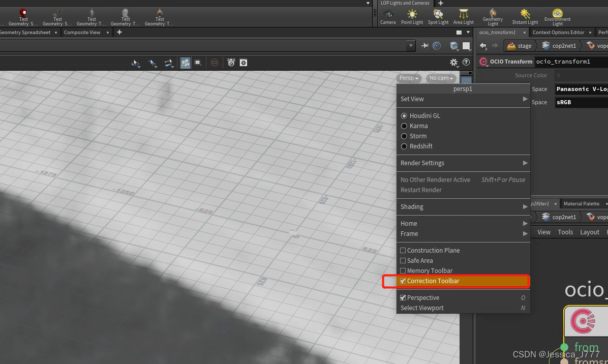Select the Camera shelf tool
Image resolution: width=608 pixels, height=364 pixels.
pos(388,17)
